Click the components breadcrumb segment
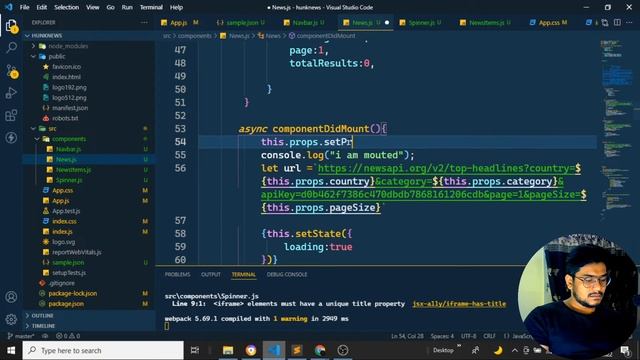640x360 pixels. click(195, 36)
